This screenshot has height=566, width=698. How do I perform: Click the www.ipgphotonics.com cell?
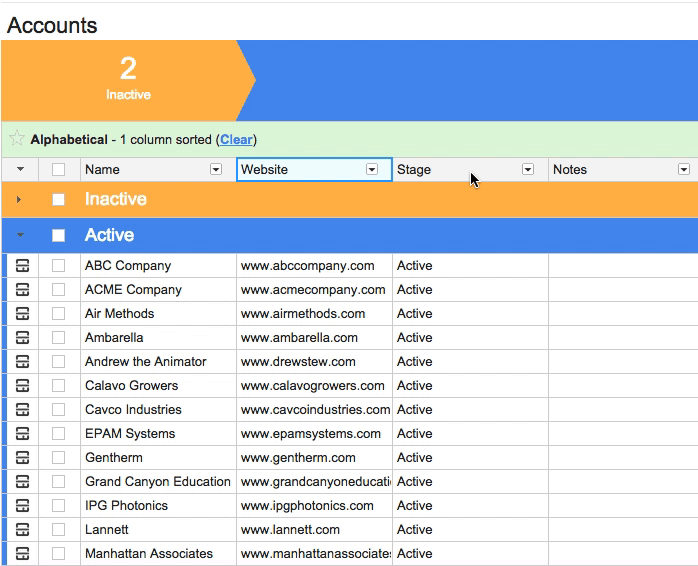point(314,506)
